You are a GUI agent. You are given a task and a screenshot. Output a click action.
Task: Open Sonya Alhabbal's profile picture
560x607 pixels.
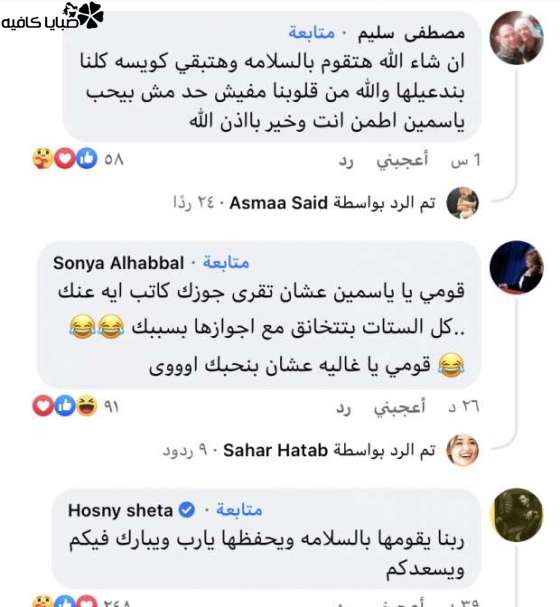[x=517, y=267]
